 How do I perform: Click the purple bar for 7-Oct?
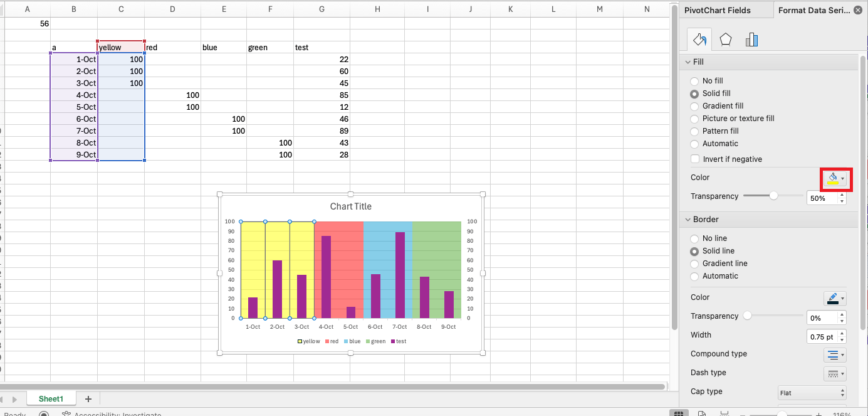pos(400,275)
